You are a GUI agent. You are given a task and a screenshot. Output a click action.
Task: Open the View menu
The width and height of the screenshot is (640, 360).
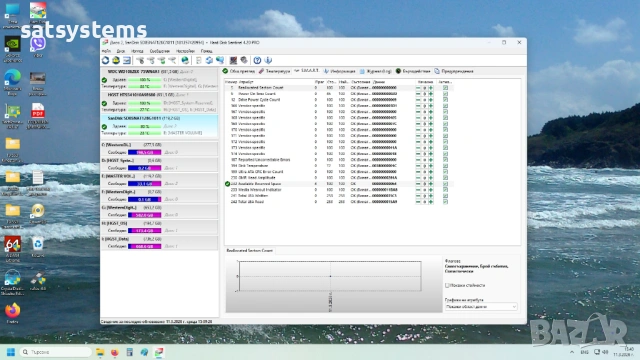coord(137,51)
